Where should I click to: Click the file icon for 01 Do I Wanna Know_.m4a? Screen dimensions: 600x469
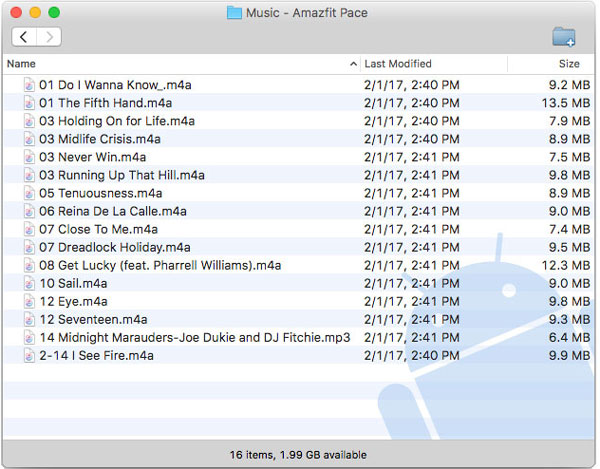point(29,85)
